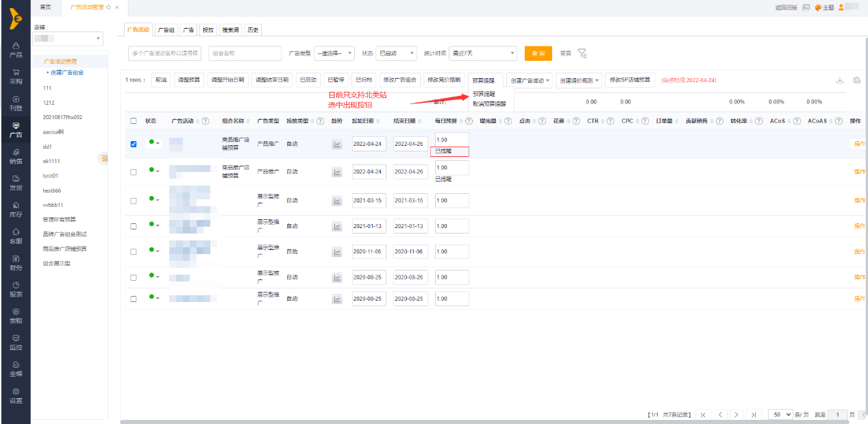Check the row ending 2020-08-25

134,299
